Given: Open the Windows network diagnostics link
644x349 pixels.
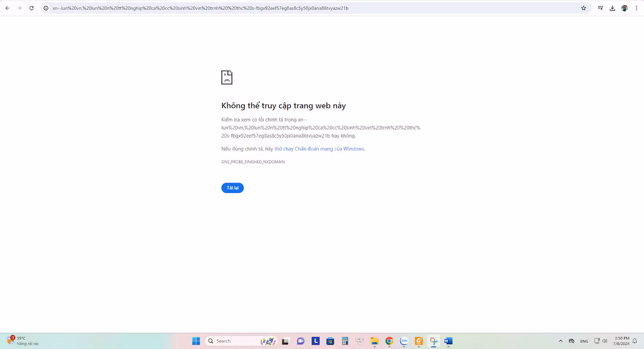Looking at the screenshot, I should 319,149.
